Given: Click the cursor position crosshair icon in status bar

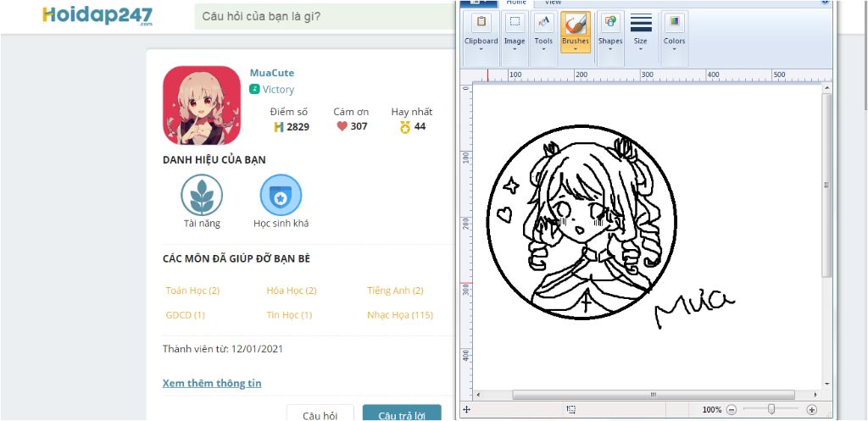Looking at the screenshot, I should (466, 409).
